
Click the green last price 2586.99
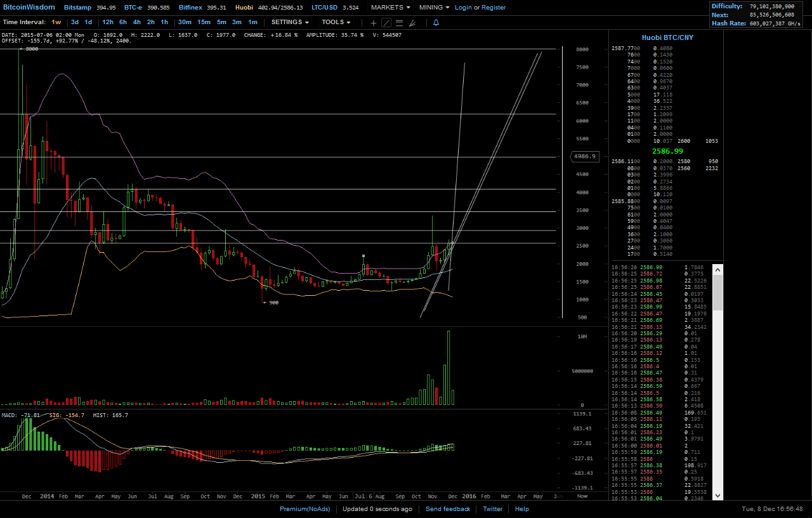click(x=667, y=151)
